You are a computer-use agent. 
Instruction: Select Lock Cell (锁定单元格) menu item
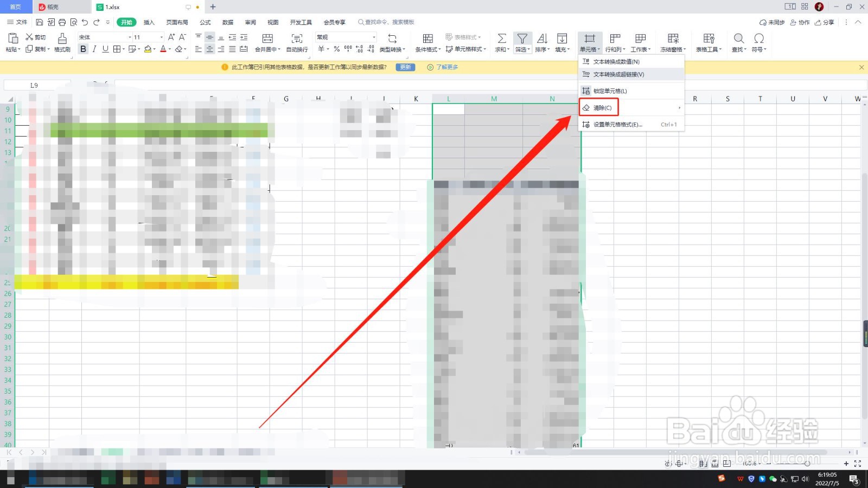pos(631,91)
